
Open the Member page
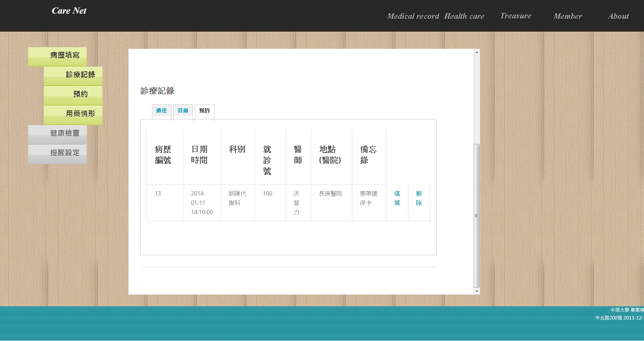click(567, 16)
